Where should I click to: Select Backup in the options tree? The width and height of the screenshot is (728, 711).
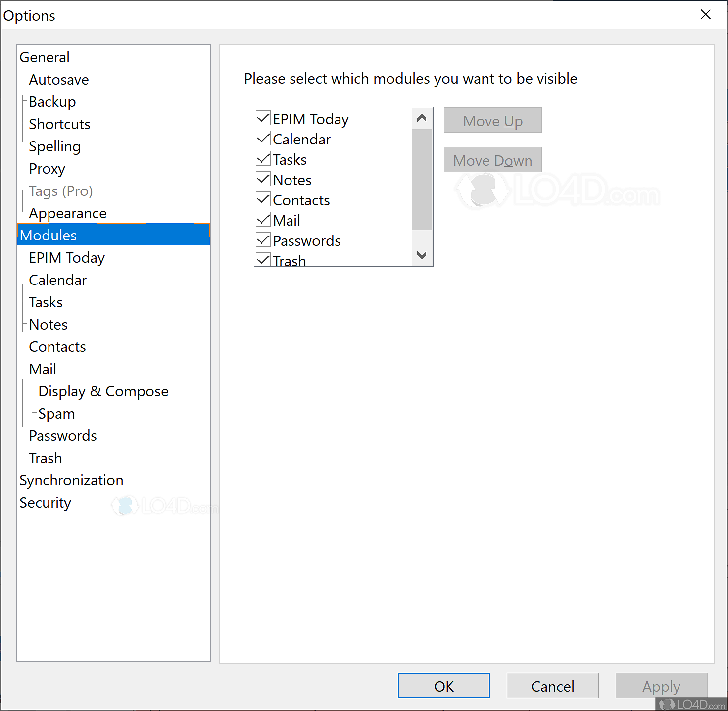52,102
